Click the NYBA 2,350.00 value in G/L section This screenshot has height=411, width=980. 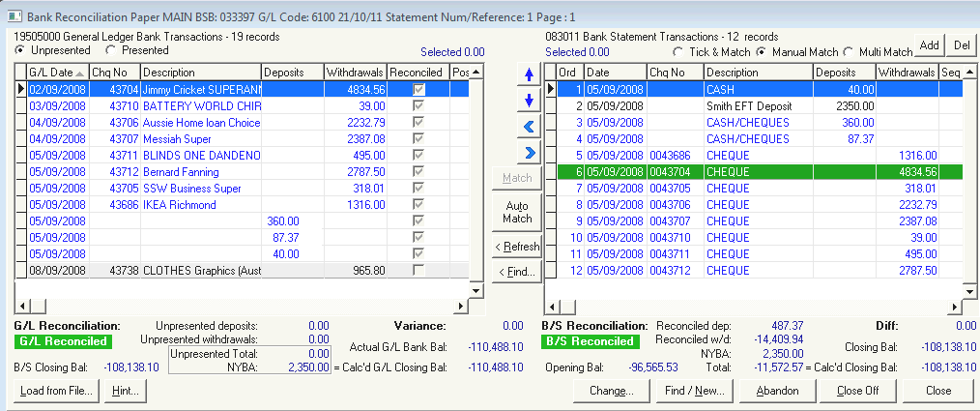tap(307, 367)
